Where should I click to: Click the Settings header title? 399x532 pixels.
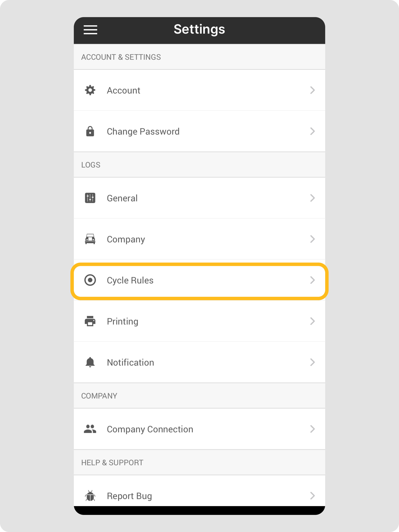tap(199, 29)
